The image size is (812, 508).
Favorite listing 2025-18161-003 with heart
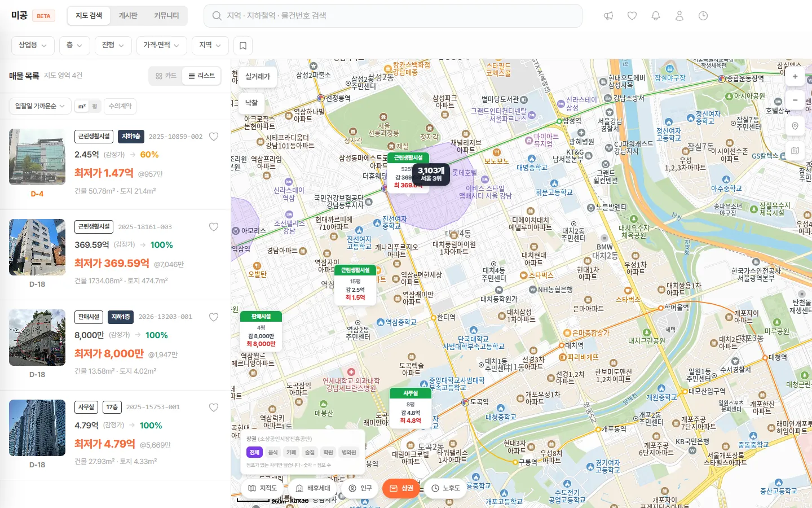click(x=214, y=227)
